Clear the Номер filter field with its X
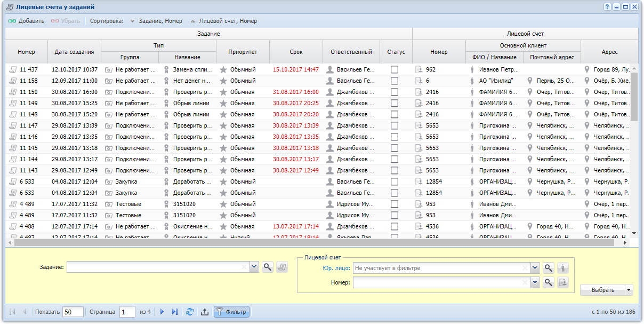Viewport: 644px width, 324px height. point(525,282)
